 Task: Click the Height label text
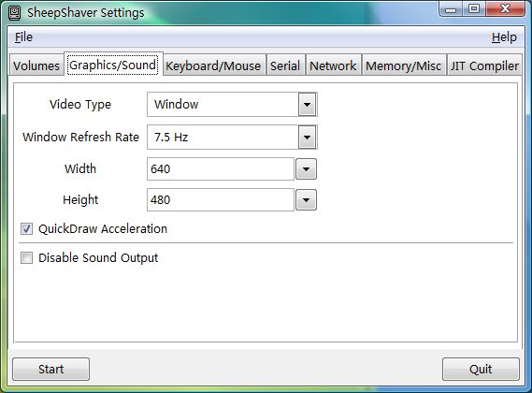(x=80, y=199)
